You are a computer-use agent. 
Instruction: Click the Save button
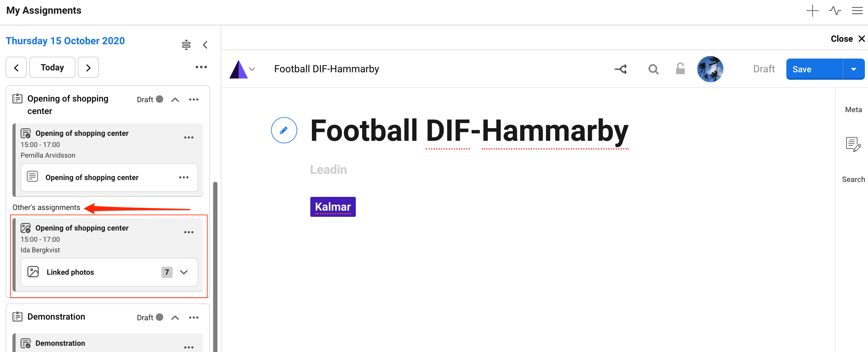[x=814, y=69]
